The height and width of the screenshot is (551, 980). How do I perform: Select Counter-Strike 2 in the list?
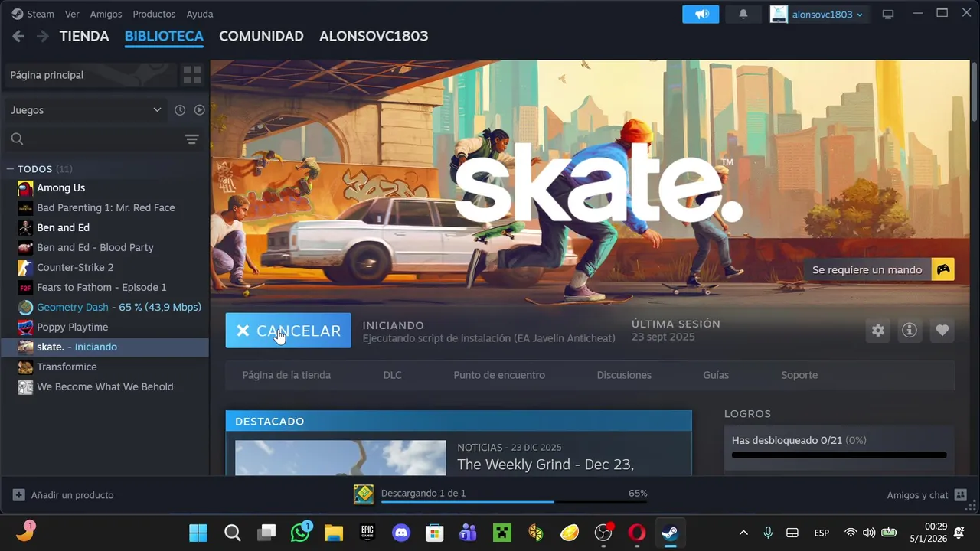click(105, 267)
